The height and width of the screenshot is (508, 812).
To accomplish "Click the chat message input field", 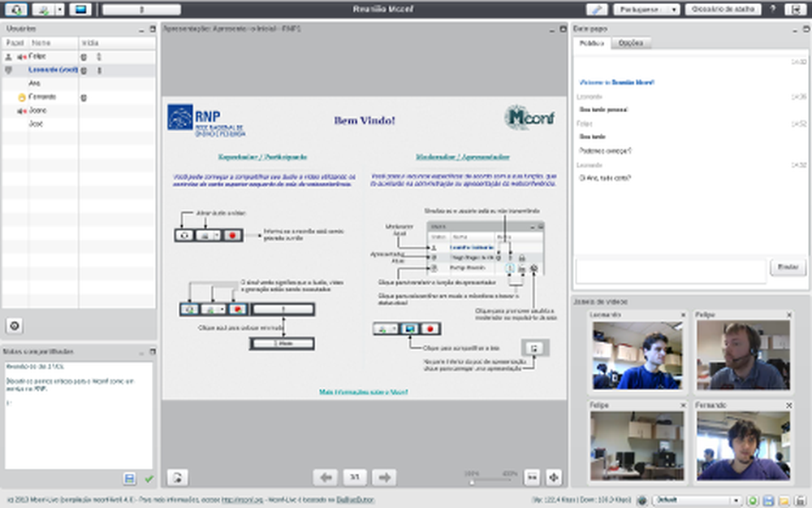I will pyautogui.click(x=672, y=271).
